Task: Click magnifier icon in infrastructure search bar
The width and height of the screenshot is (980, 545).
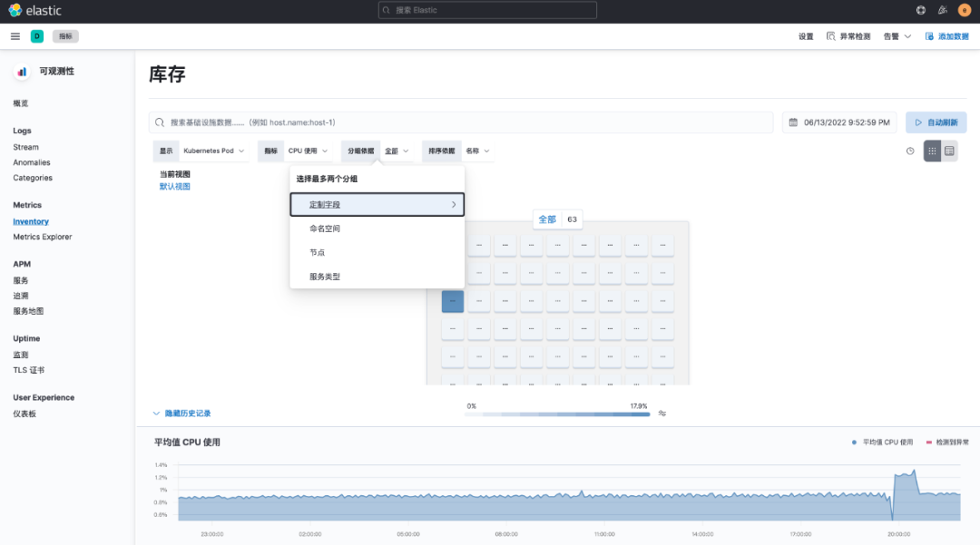Action: tap(160, 122)
